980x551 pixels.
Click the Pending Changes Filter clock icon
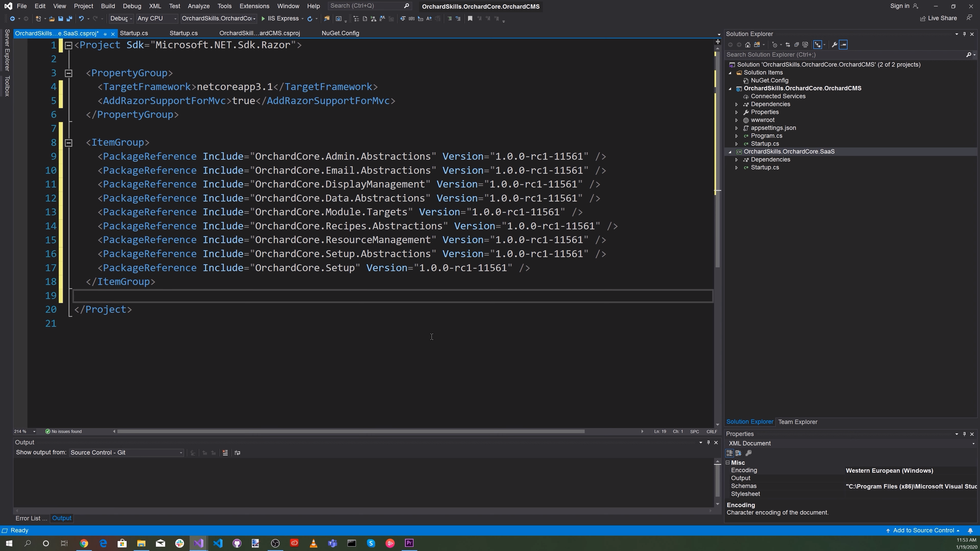click(x=775, y=45)
